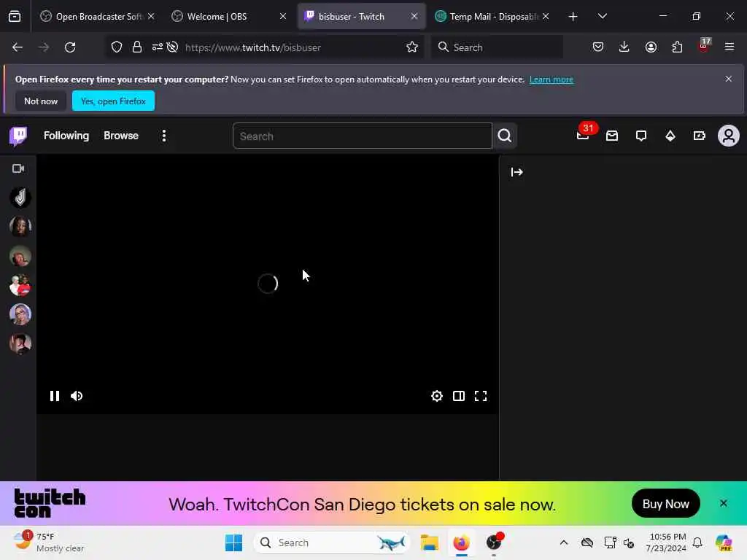Open the Twitch user avatar menu

pyautogui.click(x=729, y=136)
